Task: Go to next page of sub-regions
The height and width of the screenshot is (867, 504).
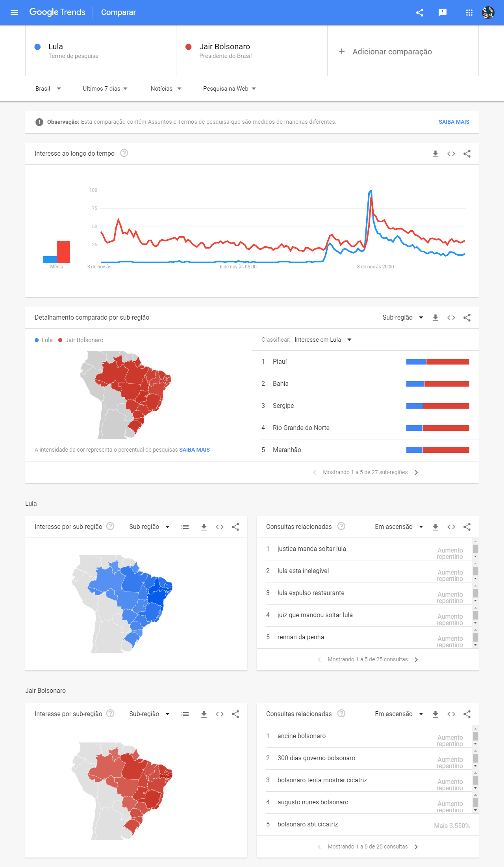Action: (416, 473)
